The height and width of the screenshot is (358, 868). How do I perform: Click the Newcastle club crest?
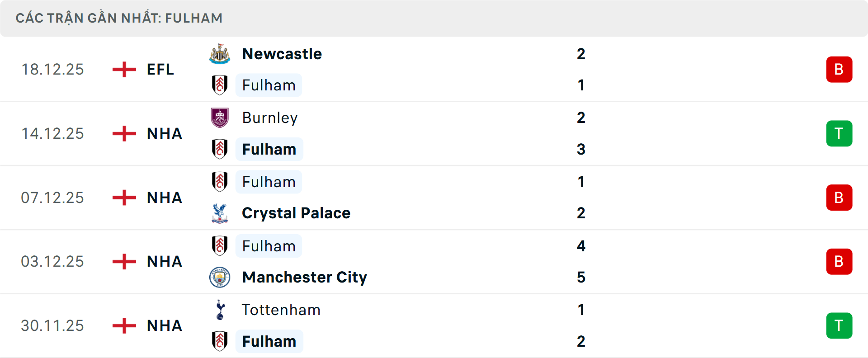220,53
